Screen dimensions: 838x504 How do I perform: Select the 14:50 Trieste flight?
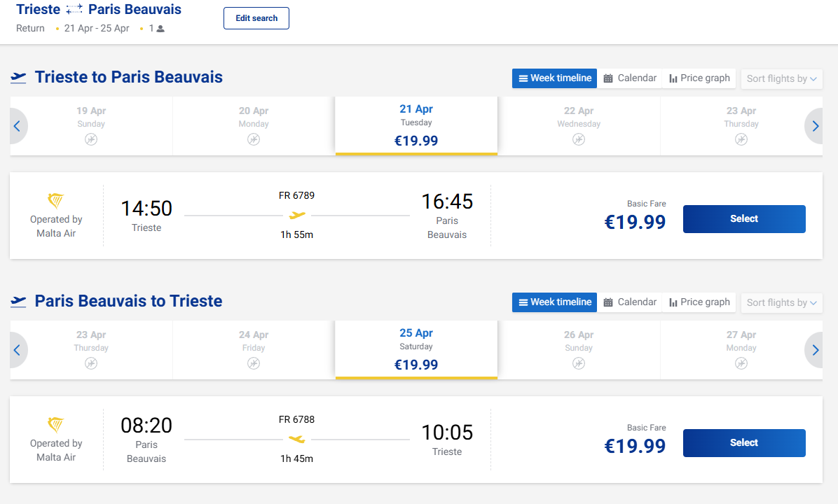[x=743, y=219]
